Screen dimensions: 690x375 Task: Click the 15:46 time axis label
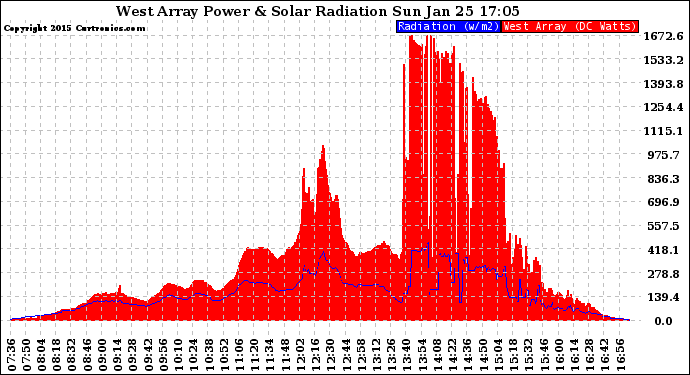click(543, 355)
